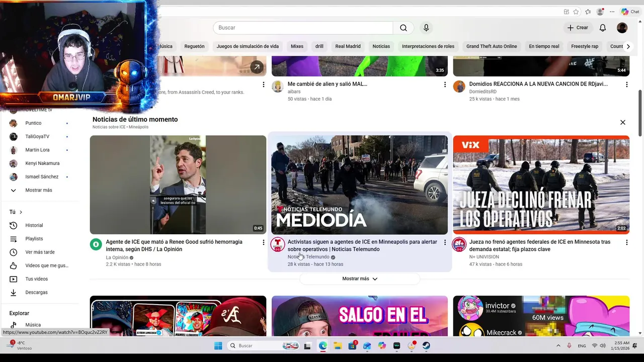Image resolution: width=644 pixels, height=362 pixels.
Task: Open File Explorer from taskbar
Action: [x=338, y=346]
